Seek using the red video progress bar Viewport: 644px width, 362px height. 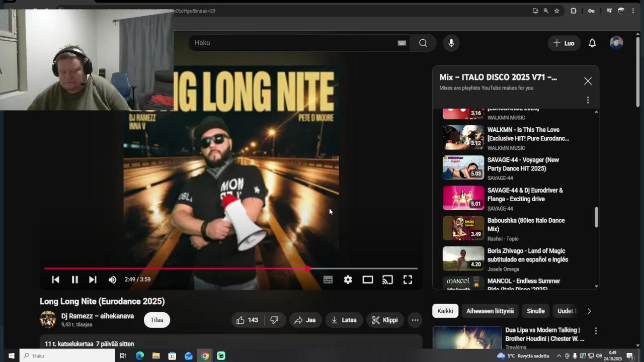(231, 268)
